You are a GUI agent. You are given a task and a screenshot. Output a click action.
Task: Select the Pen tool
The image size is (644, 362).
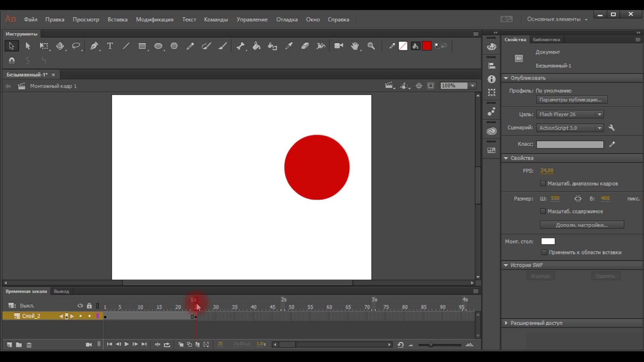click(94, 46)
